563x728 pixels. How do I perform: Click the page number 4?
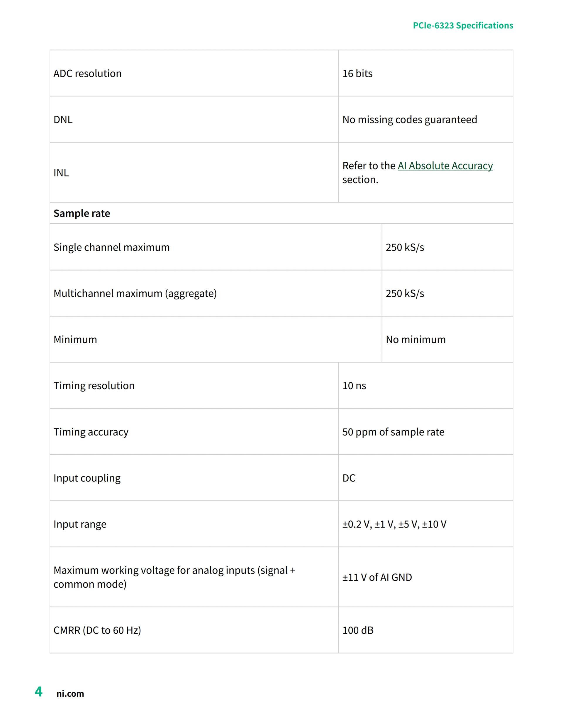[39, 692]
